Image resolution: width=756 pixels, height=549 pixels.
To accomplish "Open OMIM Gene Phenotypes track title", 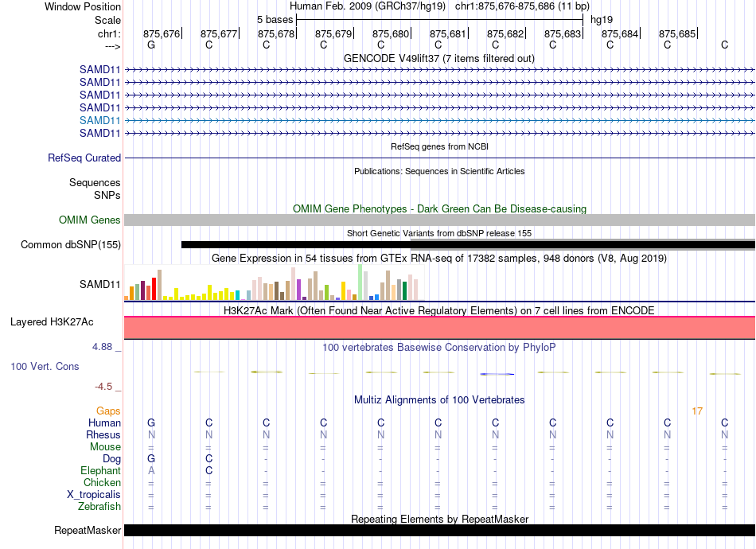I will pyautogui.click(x=439, y=208).
